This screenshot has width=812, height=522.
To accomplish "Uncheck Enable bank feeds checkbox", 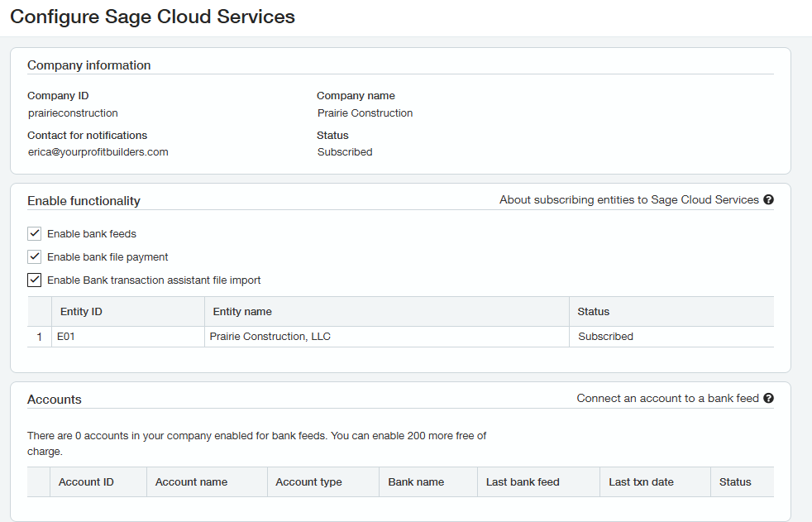I will click(34, 233).
